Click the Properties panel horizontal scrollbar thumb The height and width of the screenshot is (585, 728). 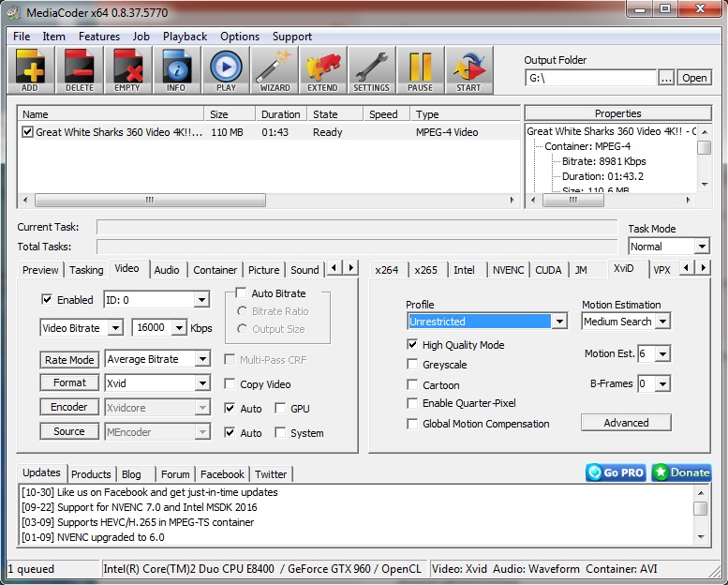coord(573,200)
